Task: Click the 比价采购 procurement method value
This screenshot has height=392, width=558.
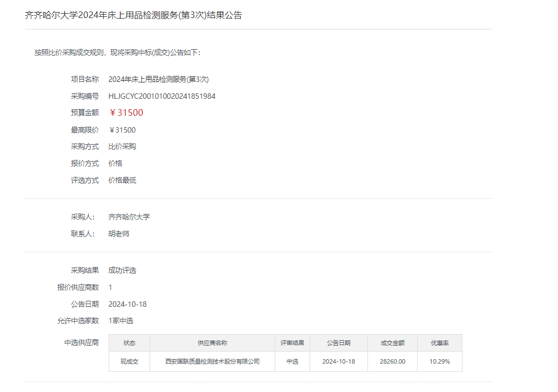Action: click(x=122, y=146)
